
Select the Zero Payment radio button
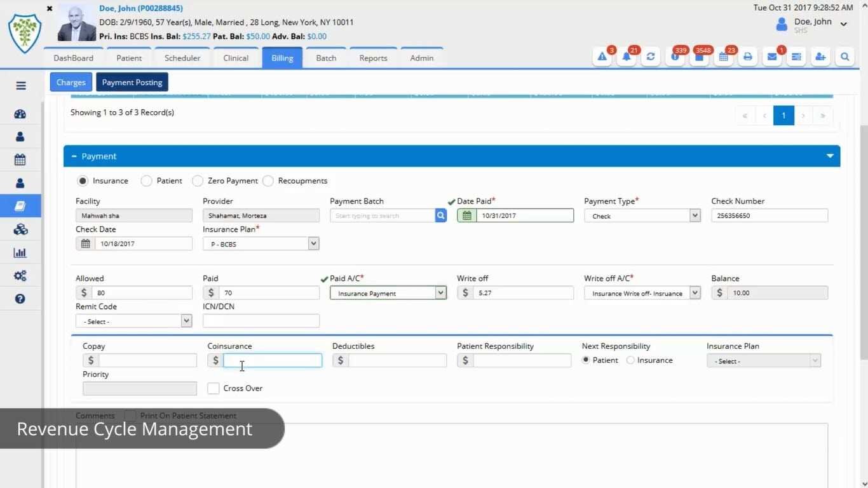198,181
